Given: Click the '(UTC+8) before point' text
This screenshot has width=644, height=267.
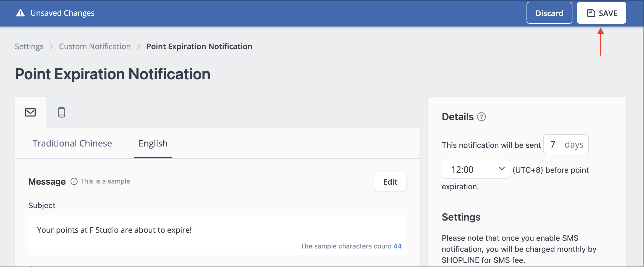Looking at the screenshot, I should tap(551, 170).
